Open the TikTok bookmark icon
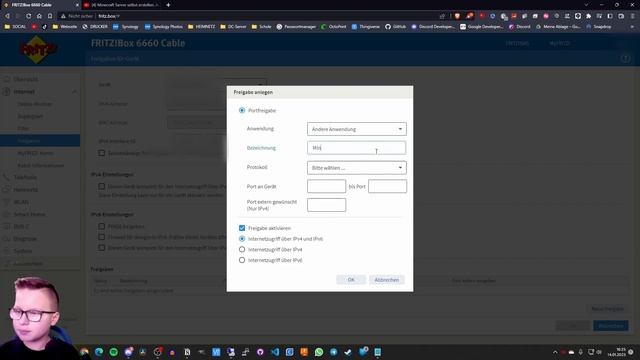Image resolution: width=640 pixels, height=360 pixels. point(44,27)
